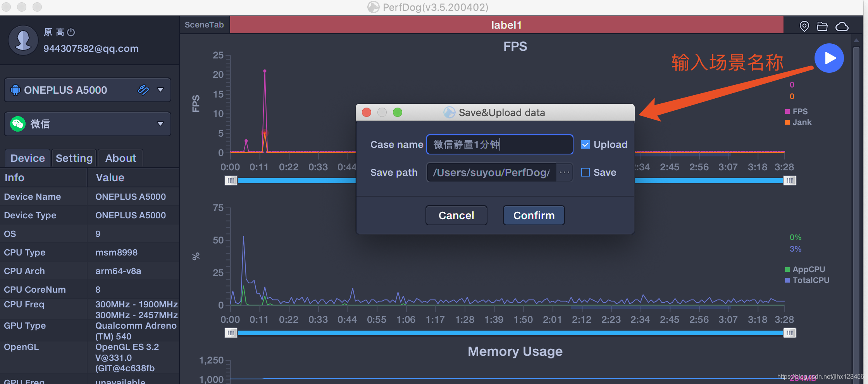Click the CPU chart left range handle

231,333
